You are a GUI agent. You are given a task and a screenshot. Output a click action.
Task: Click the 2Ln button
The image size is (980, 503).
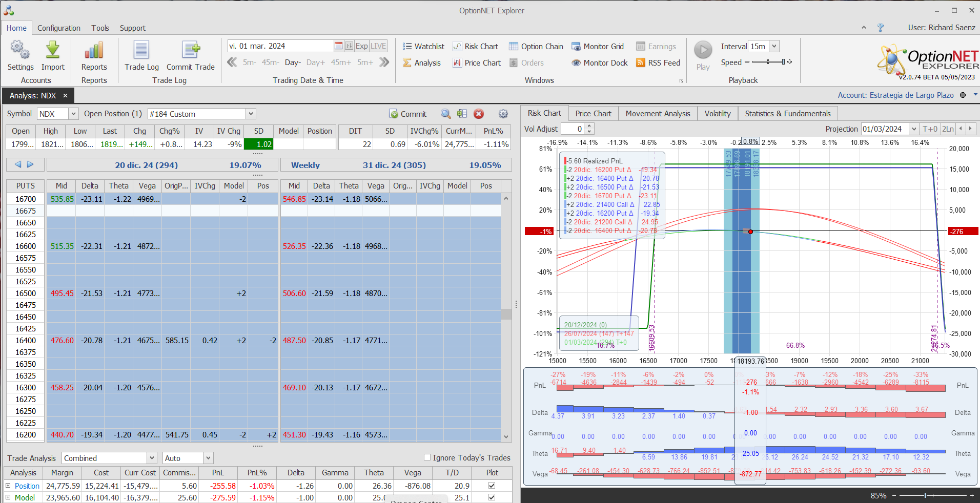[948, 129]
